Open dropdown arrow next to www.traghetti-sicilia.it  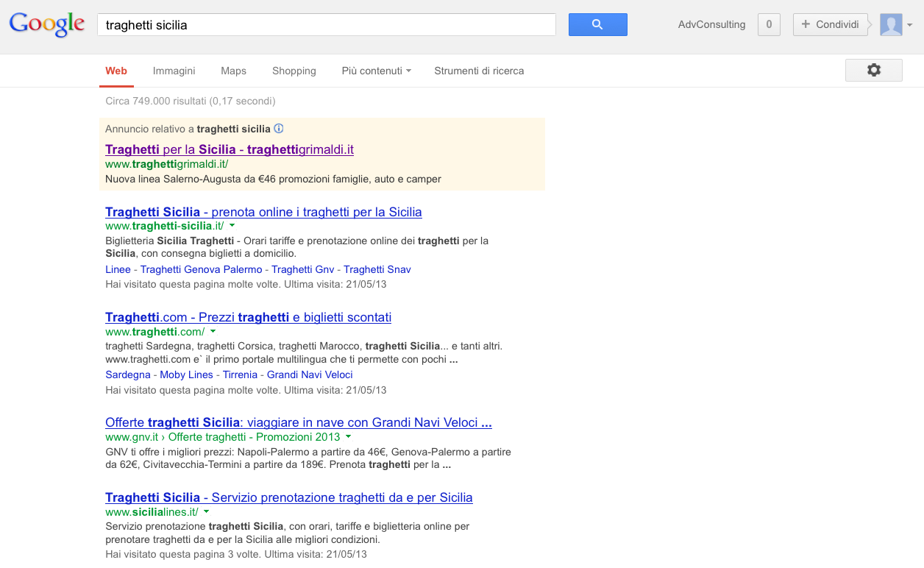point(232,226)
